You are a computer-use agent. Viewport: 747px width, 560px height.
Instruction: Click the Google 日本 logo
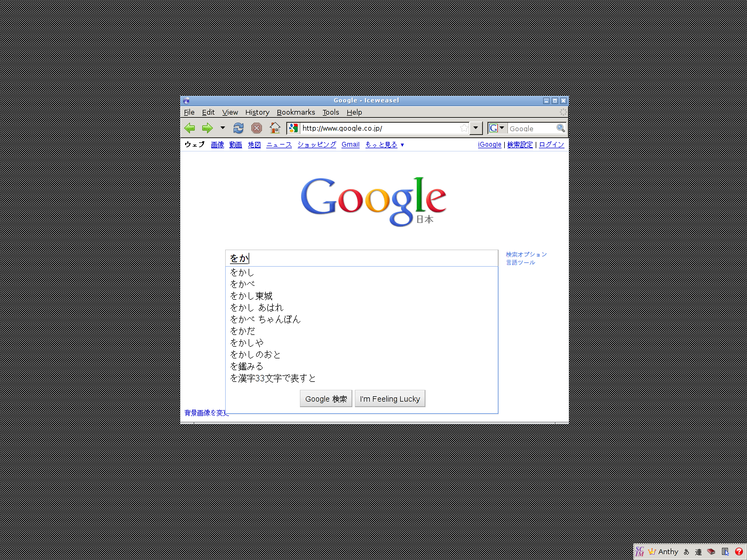pyautogui.click(x=373, y=202)
